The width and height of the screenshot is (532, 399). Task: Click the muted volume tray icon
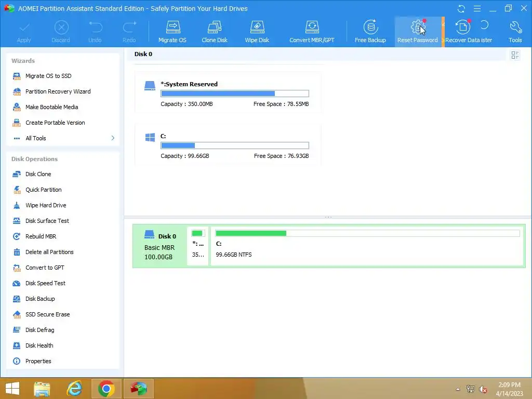[483, 389]
